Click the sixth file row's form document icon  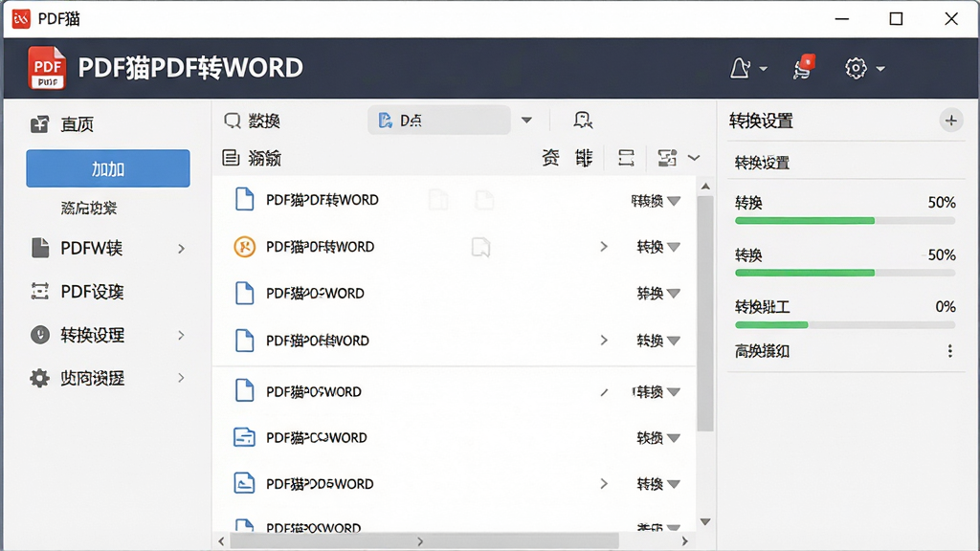[244, 437]
